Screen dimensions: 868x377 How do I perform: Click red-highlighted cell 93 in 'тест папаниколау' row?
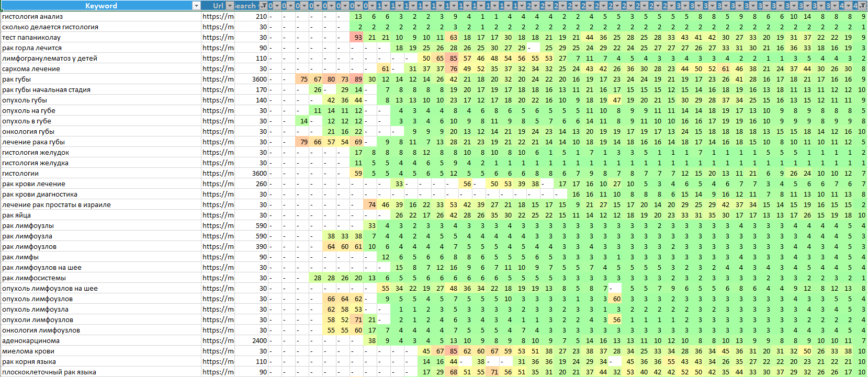(358, 37)
